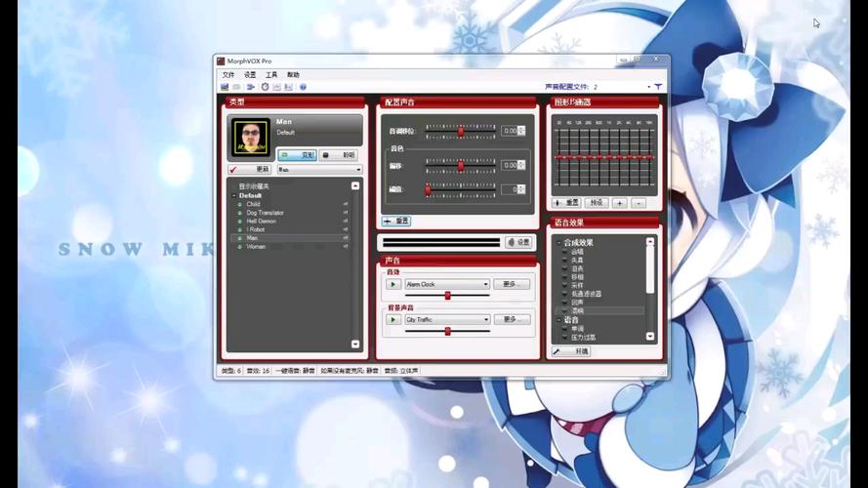Open the 设置 menu
Screen dimensions: 868x488
click(250, 75)
